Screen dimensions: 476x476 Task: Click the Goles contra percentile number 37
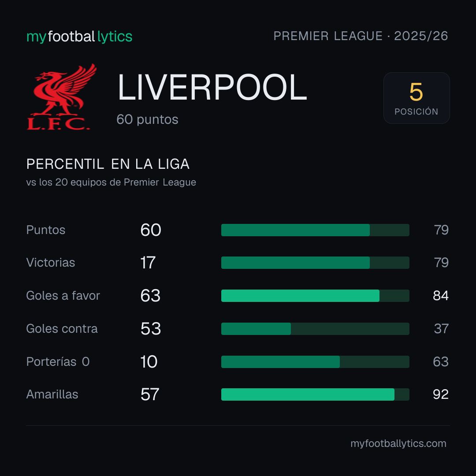tap(441, 329)
